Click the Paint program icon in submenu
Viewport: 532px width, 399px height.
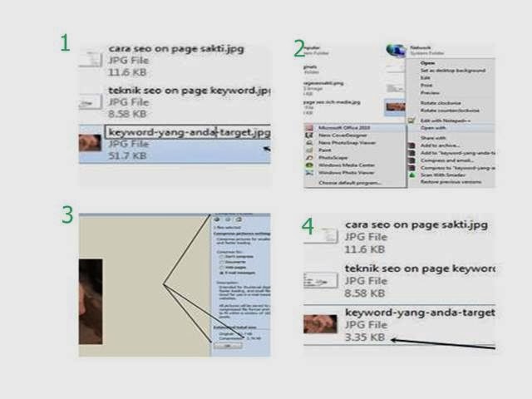[x=309, y=150]
